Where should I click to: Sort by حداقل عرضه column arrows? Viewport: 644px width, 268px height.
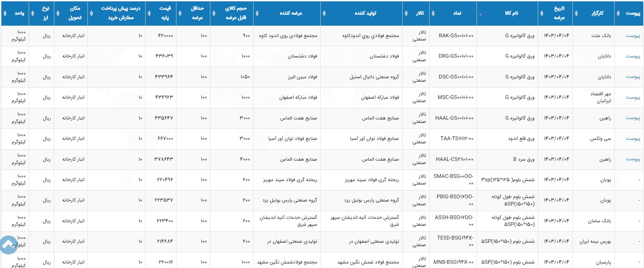pos(180,13)
